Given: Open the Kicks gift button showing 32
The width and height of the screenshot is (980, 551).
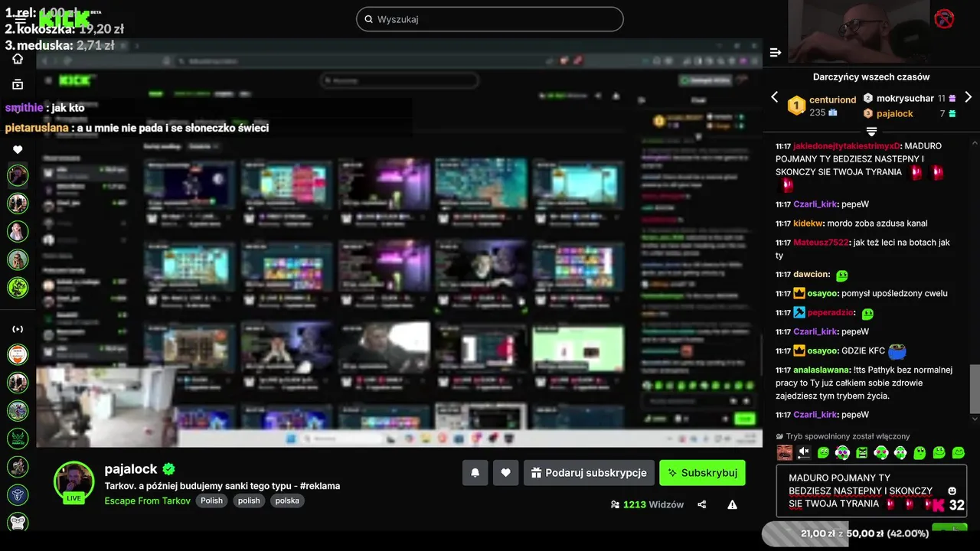Looking at the screenshot, I should (948, 505).
